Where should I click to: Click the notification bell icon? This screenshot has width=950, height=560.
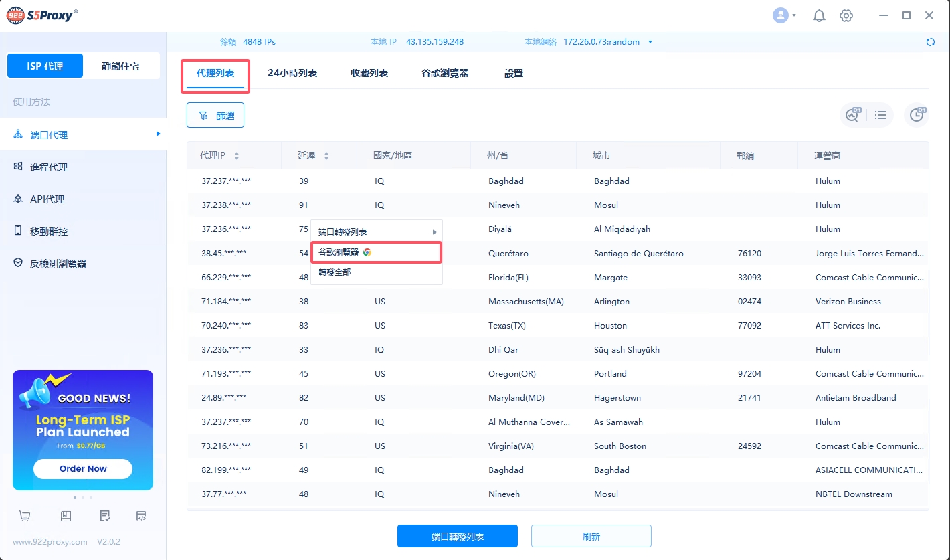(x=819, y=16)
